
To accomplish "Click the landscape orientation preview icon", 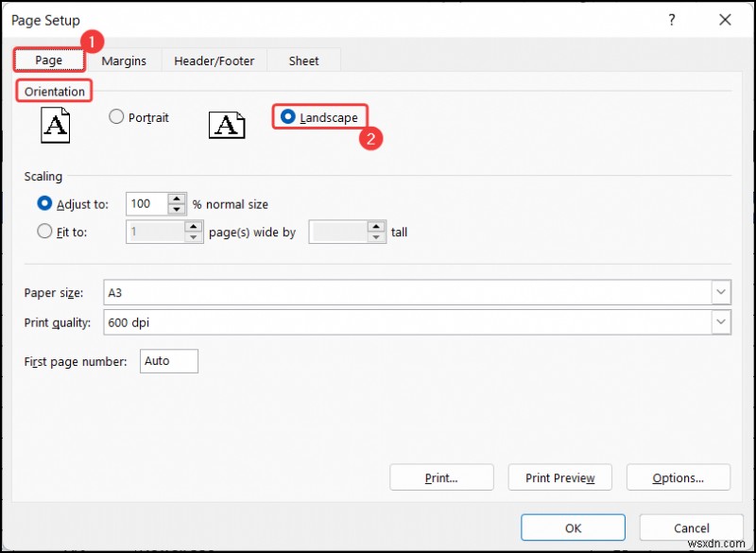I will [x=227, y=124].
